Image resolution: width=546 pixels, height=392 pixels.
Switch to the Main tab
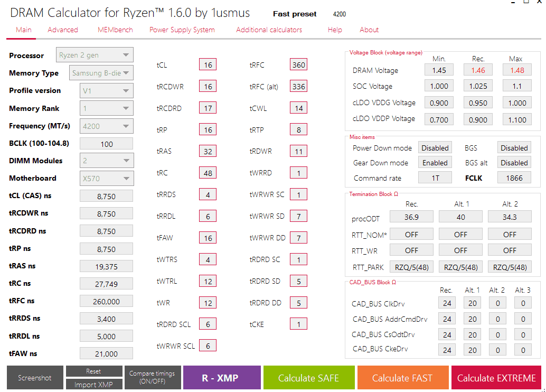[23, 30]
